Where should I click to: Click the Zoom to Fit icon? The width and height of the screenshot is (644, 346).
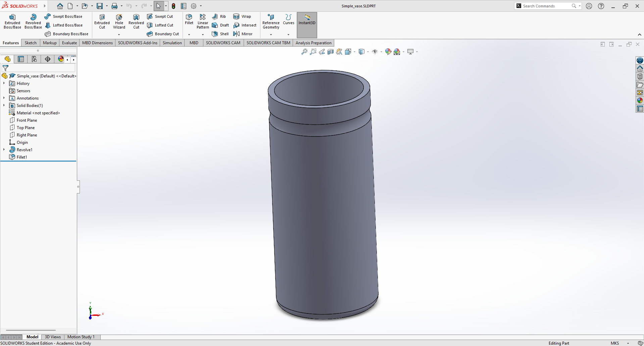point(304,52)
